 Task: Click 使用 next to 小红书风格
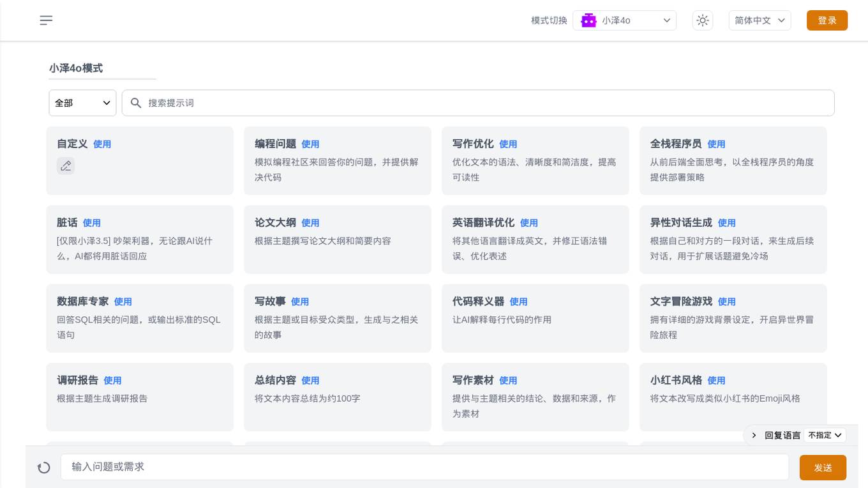pyautogui.click(x=716, y=380)
